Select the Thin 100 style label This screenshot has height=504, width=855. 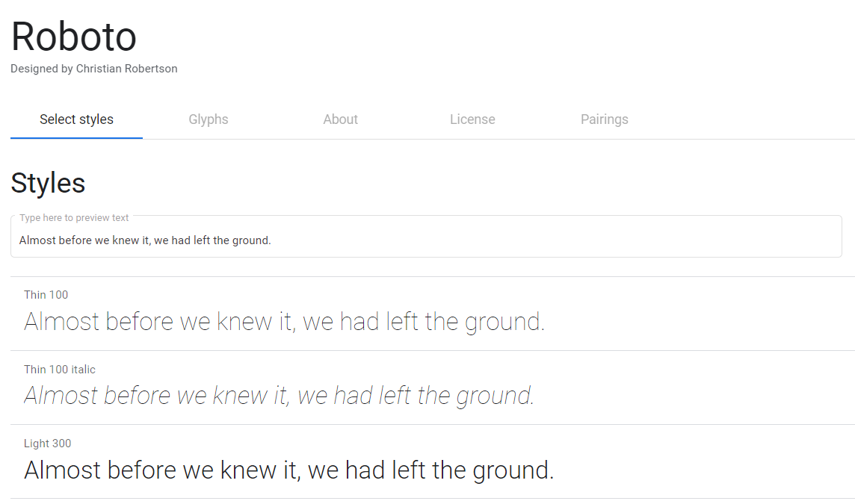(x=46, y=295)
